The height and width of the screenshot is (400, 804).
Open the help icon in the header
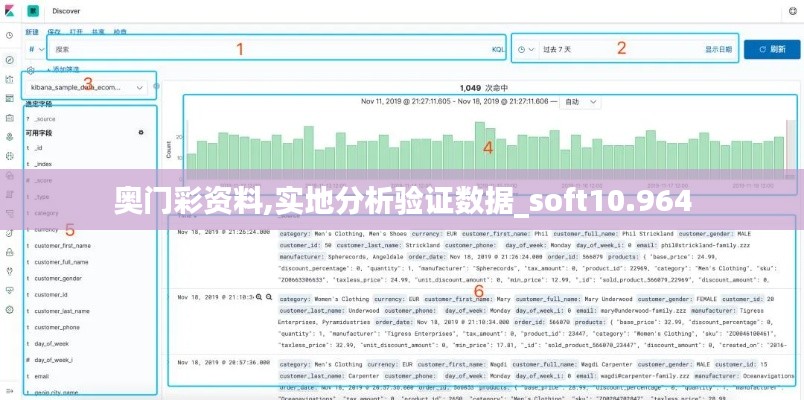point(792,11)
